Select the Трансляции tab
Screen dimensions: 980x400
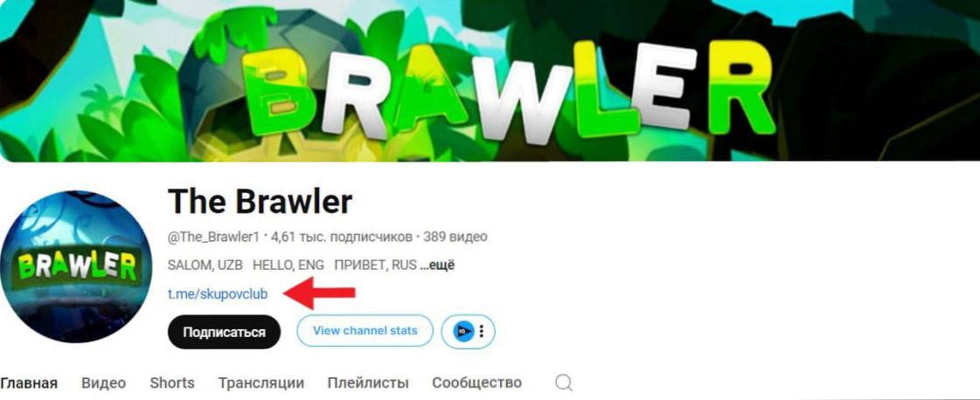[261, 383]
